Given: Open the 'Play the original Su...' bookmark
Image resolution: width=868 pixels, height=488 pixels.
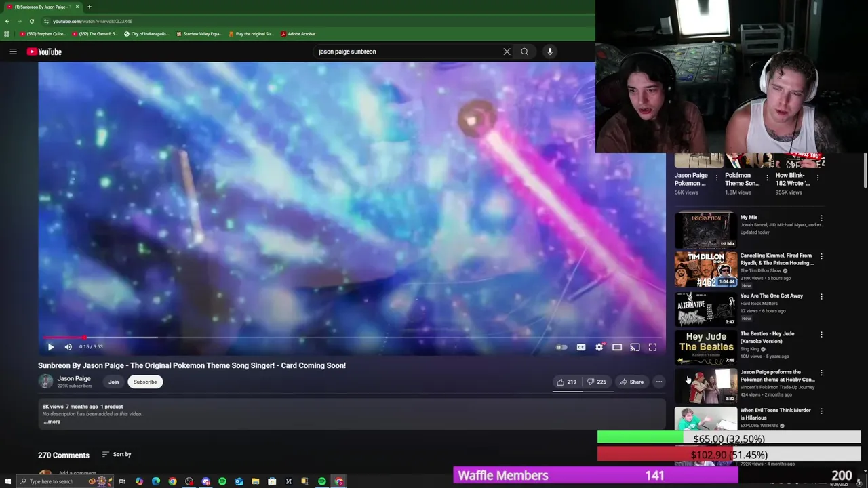Looking at the screenshot, I should 251,33.
